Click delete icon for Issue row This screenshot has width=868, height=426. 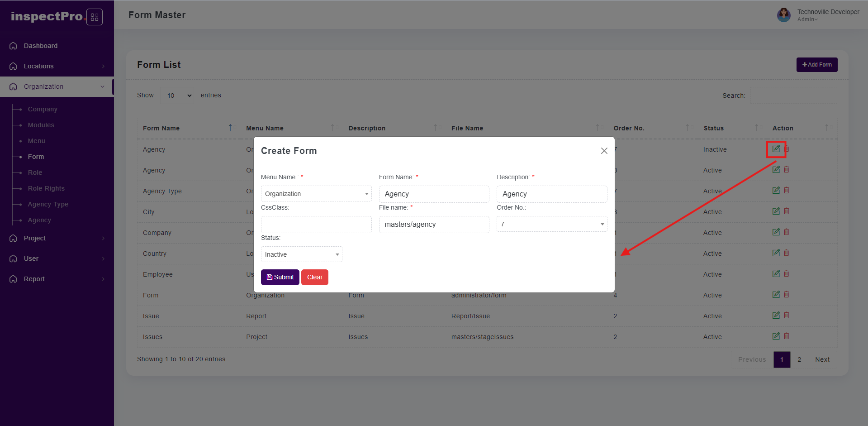786,315
